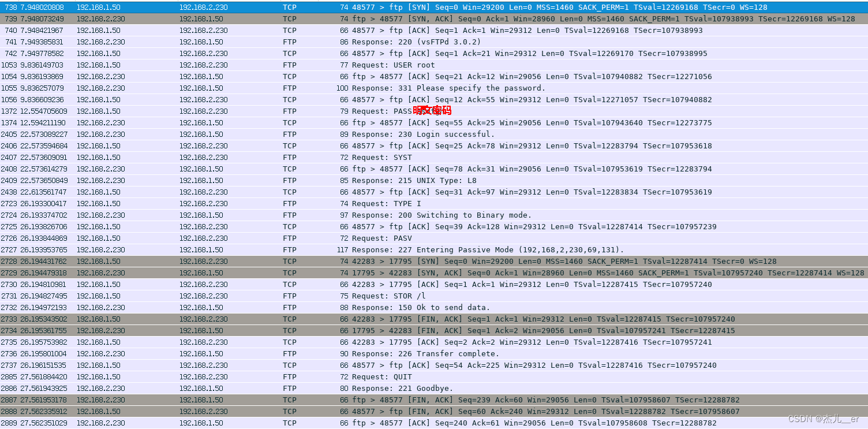Click packet 2733 FIN, ACK from 42283
Screen dimensions: 868x429
(434, 319)
